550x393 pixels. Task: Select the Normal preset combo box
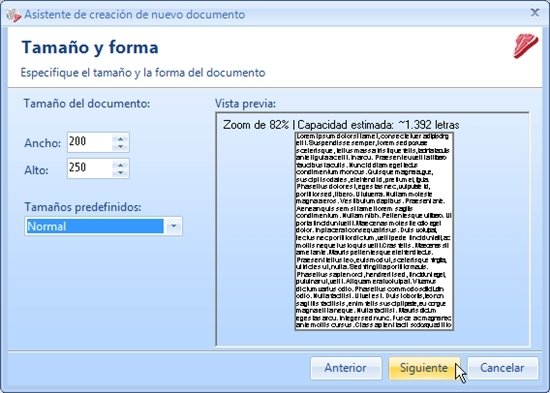(103, 226)
